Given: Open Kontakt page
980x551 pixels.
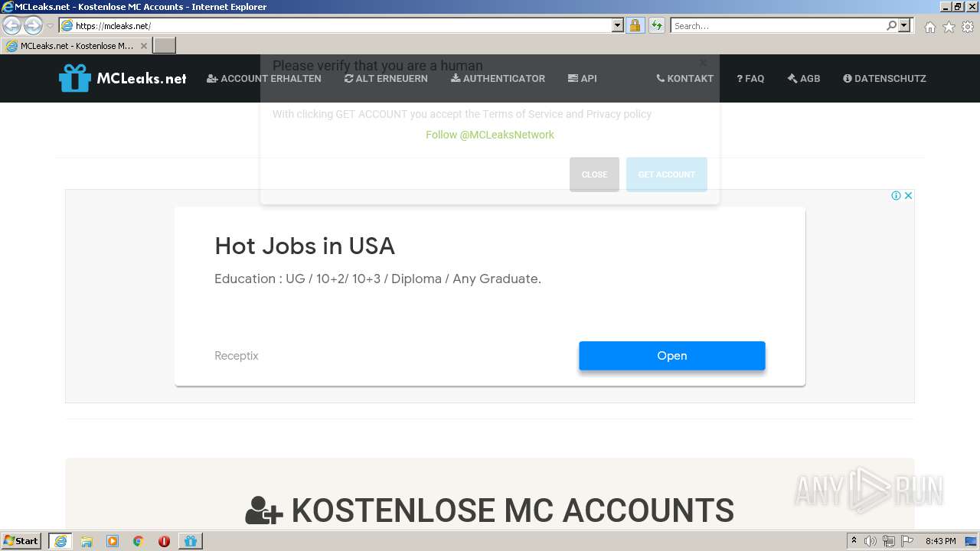Looking at the screenshot, I should [684, 78].
